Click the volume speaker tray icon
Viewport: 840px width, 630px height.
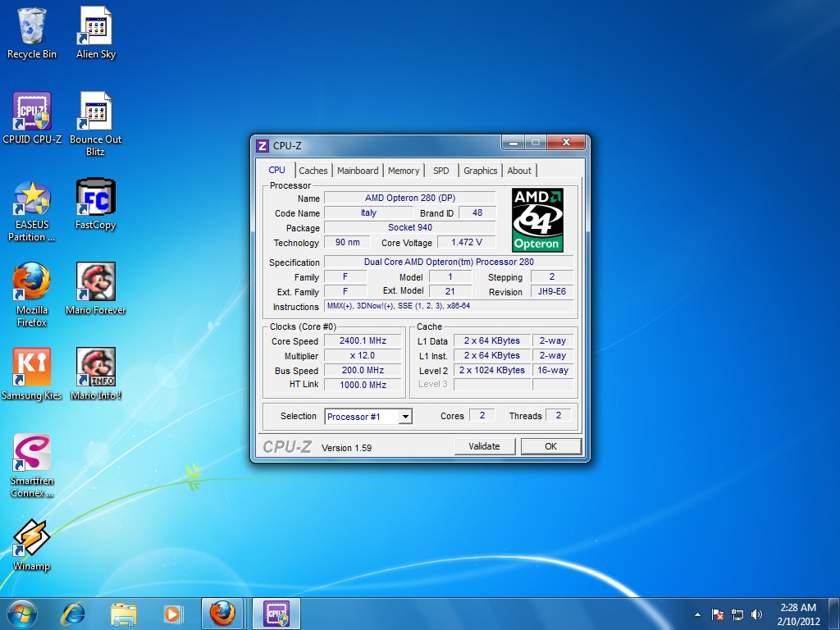tap(756, 614)
